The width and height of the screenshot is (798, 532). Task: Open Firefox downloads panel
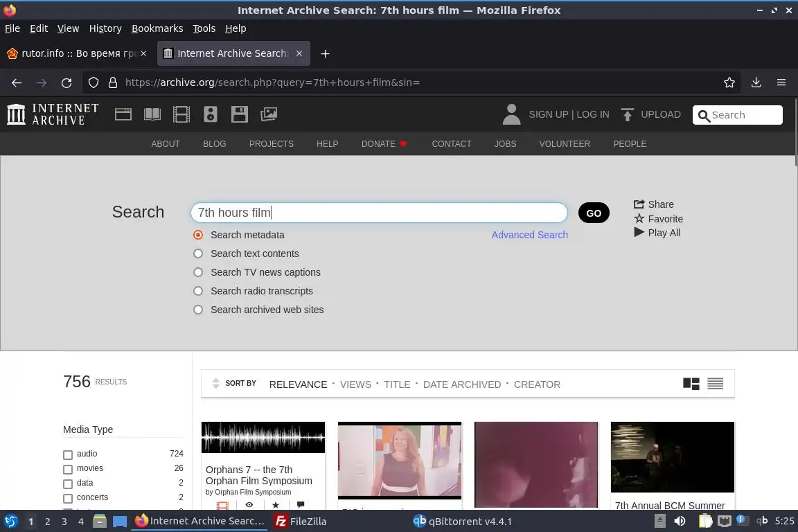(756, 82)
